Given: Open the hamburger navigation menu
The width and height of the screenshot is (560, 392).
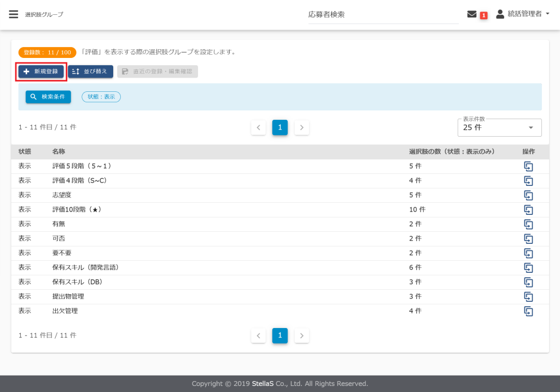Looking at the screenshot, I should click(14, 14).
